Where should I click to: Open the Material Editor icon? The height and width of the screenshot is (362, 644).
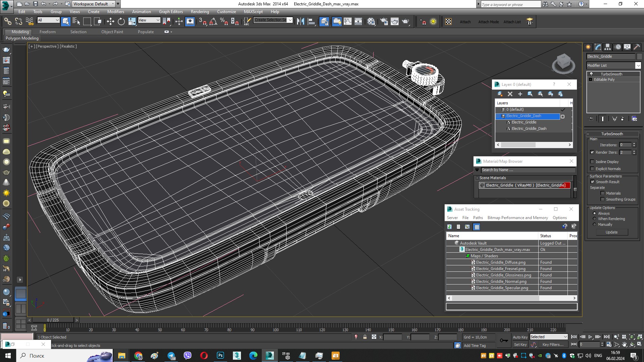pos(371,22)
